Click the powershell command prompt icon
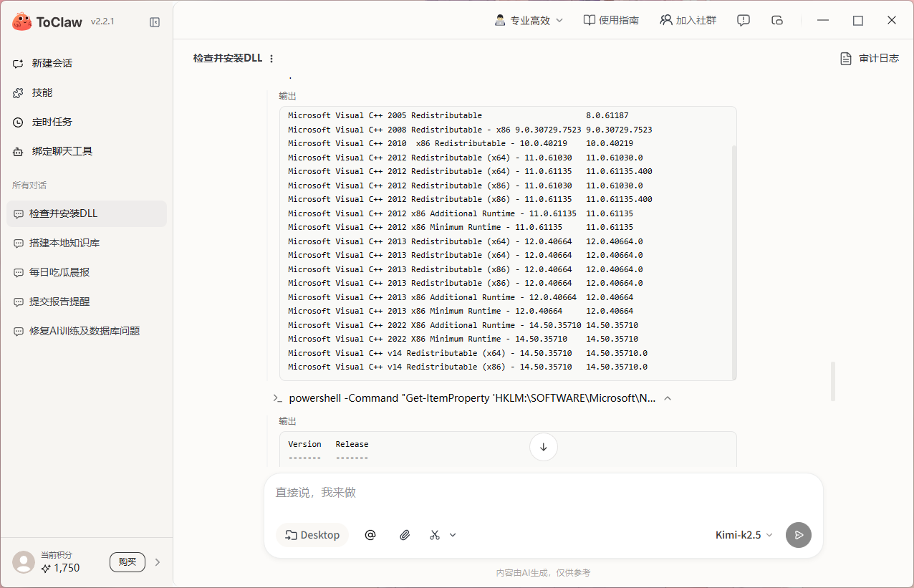914x588 pixels. (277, 398)
